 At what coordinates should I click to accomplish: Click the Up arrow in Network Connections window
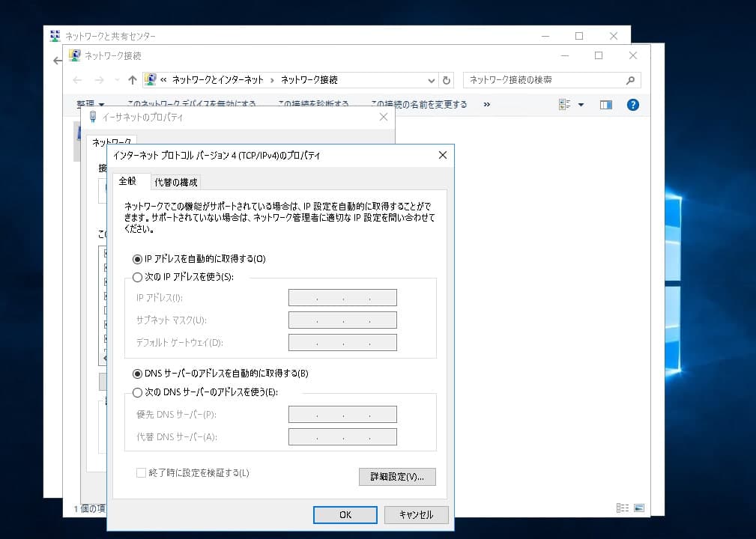pyautogui.click(x=133, y=80)
